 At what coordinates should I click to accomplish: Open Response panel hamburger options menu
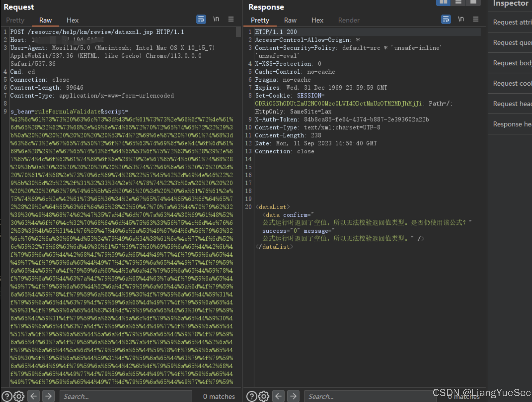tap(476, 19)
